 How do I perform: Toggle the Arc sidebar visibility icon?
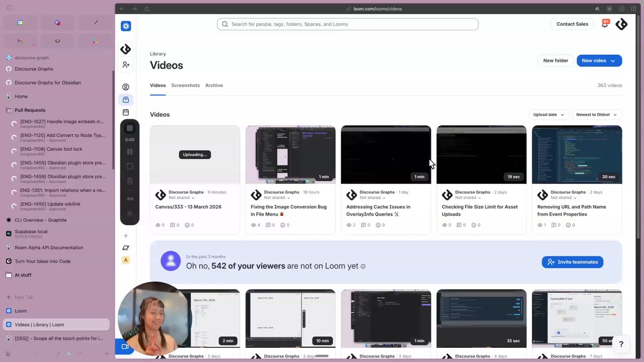point(10,8)
